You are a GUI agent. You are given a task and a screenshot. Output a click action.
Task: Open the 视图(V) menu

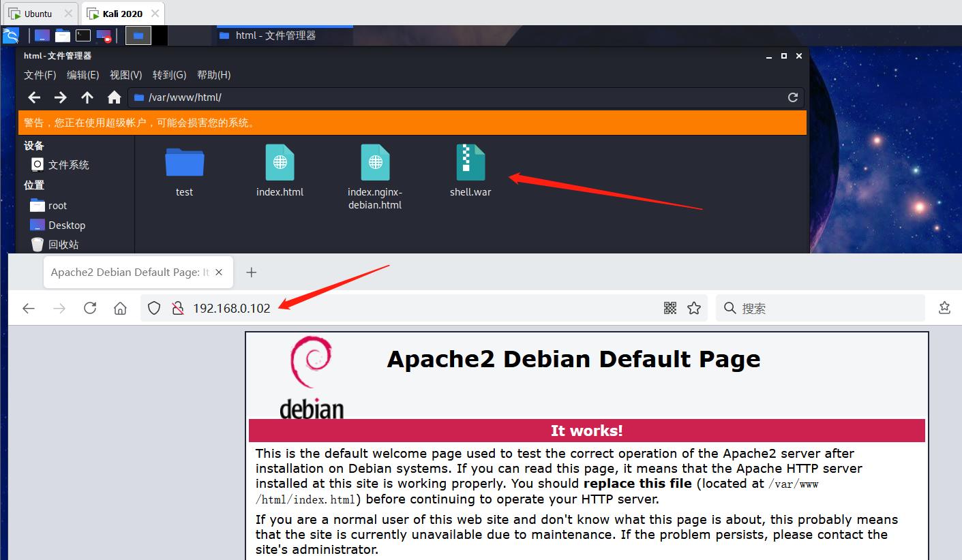pyautogui.click(x=126, y=75)
